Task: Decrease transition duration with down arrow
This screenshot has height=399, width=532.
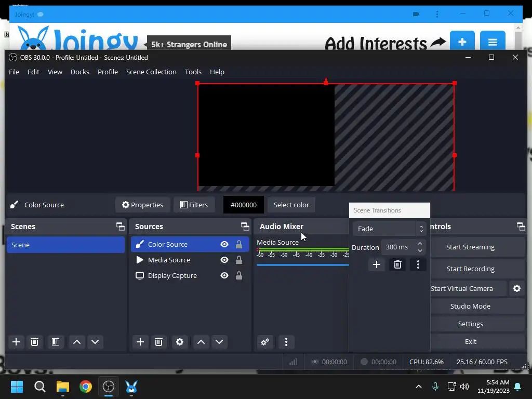Action: pyautogui.click(x=420, y=251)
